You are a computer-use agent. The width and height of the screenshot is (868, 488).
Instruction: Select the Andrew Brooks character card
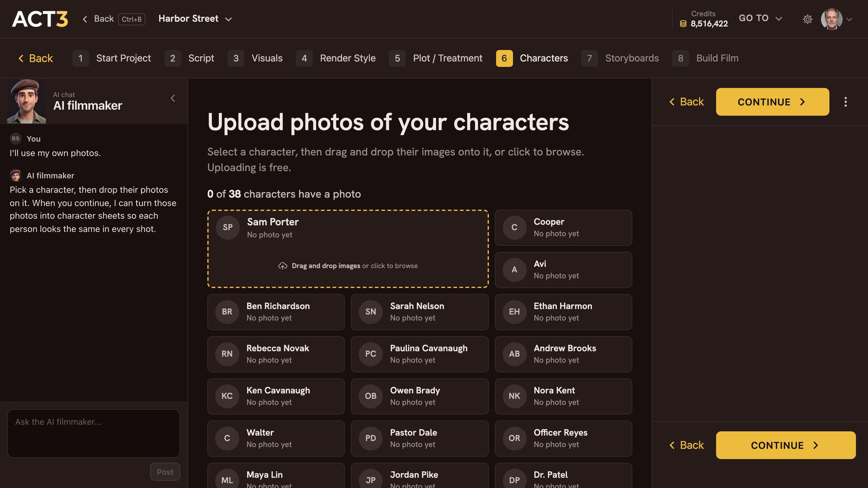pyautogui.click(x=563, y=354)
